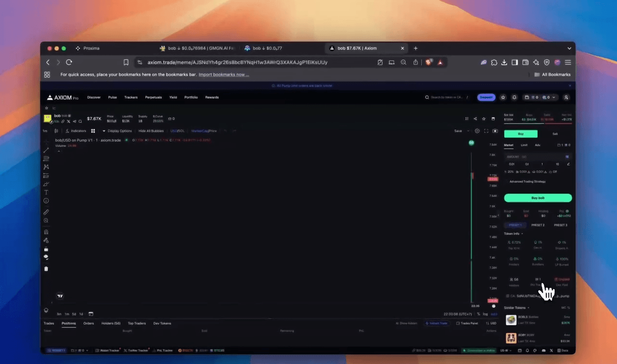Click the share token icon
Screen dimensions: 617x364
tap(475, 119)
